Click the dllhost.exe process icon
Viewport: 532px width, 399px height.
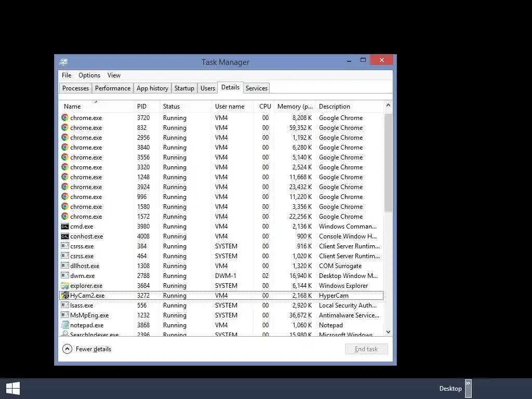65,265
